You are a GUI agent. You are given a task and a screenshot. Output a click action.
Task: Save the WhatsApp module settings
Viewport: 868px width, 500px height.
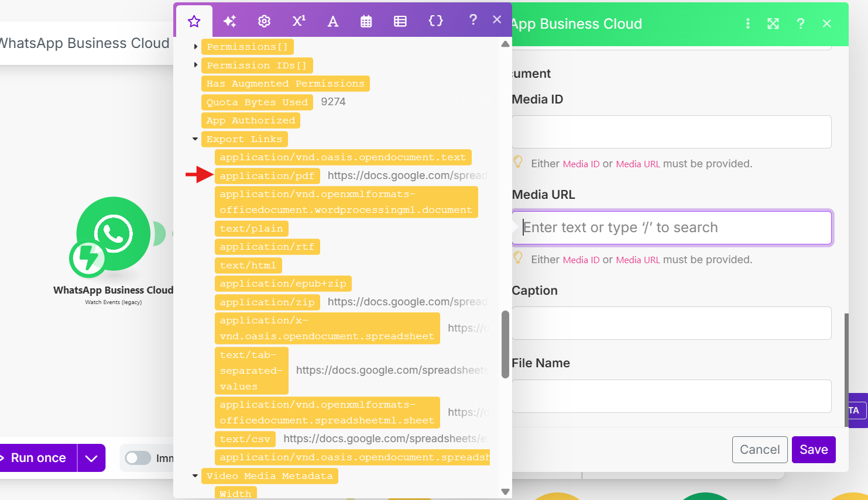814,450
